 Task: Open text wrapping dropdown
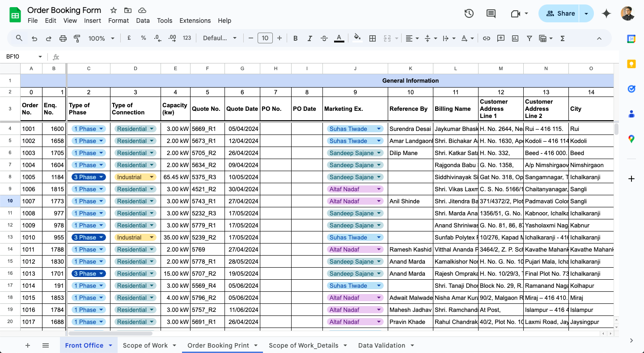point(449,38)
